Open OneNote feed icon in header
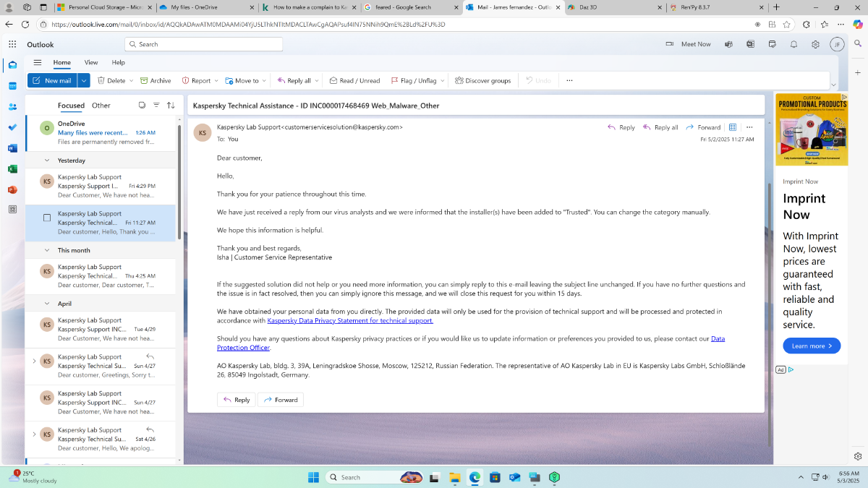Screen dimensions: 868x488 tap(751, 44)
